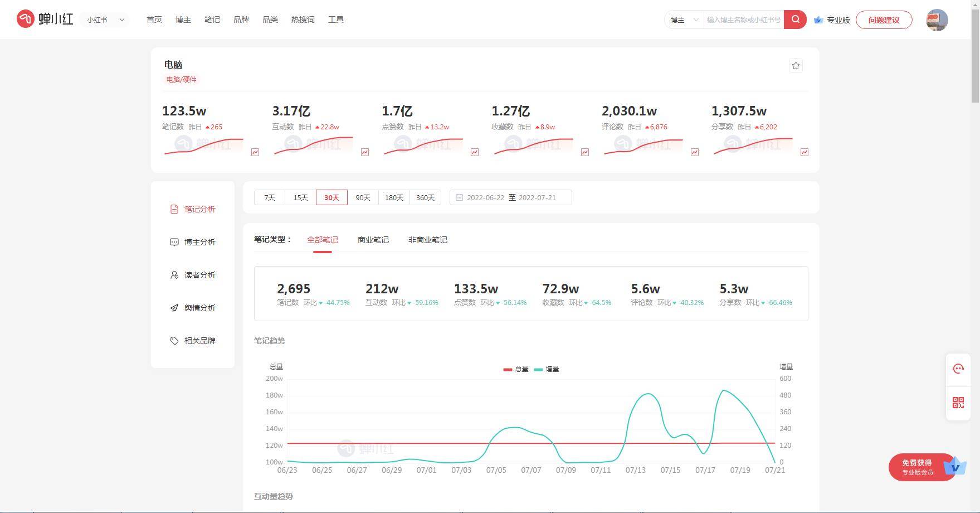Open trend chart icon under 笔记数

click(255, 152)
